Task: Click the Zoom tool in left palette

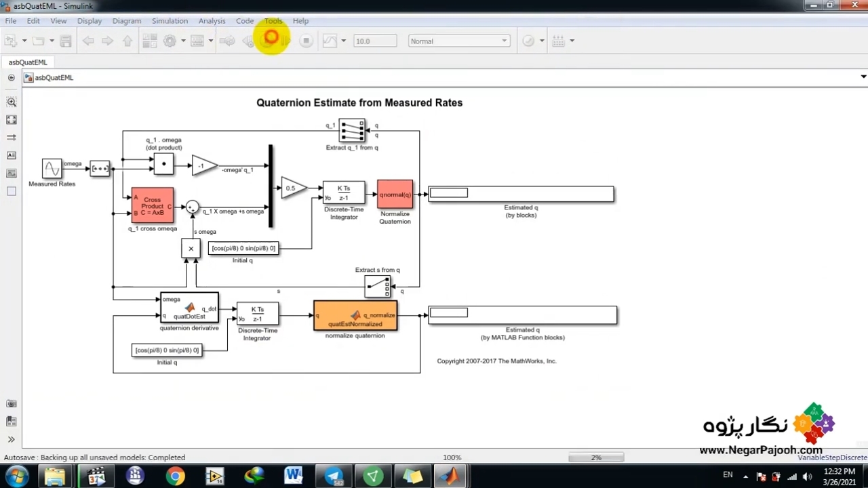Action: (12, 102)
